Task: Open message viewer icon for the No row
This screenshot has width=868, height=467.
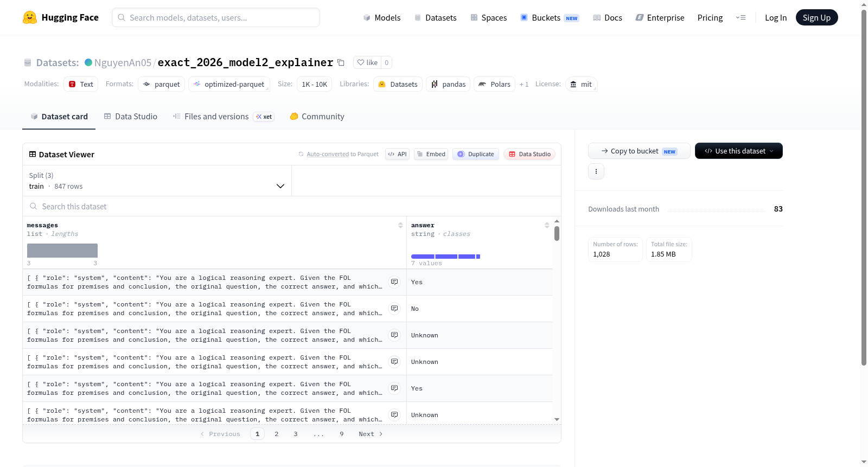Action: (x=394, y=309)
